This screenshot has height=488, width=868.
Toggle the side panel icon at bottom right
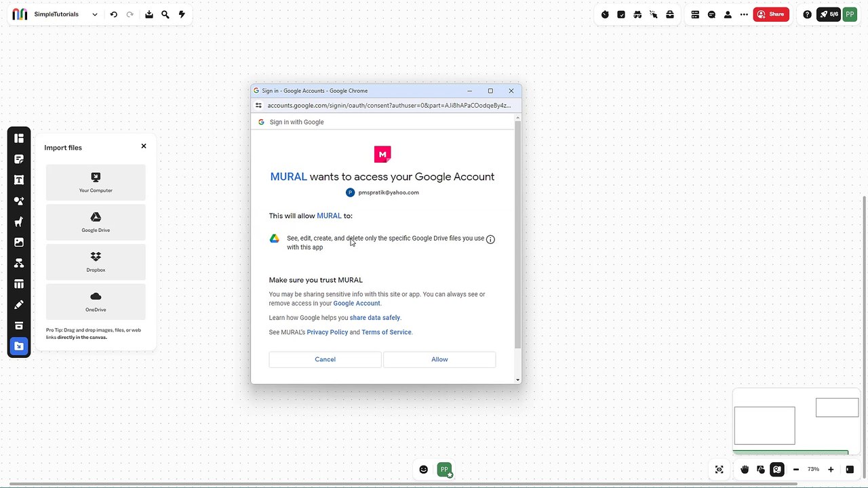[x=850, y=469]
